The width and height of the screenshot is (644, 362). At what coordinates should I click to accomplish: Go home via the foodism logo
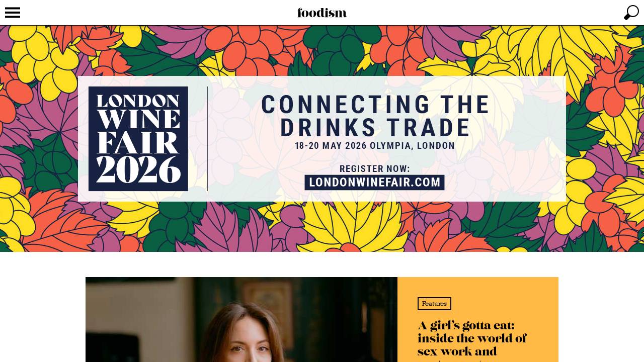pyautogui.click(x=322, y=13)
